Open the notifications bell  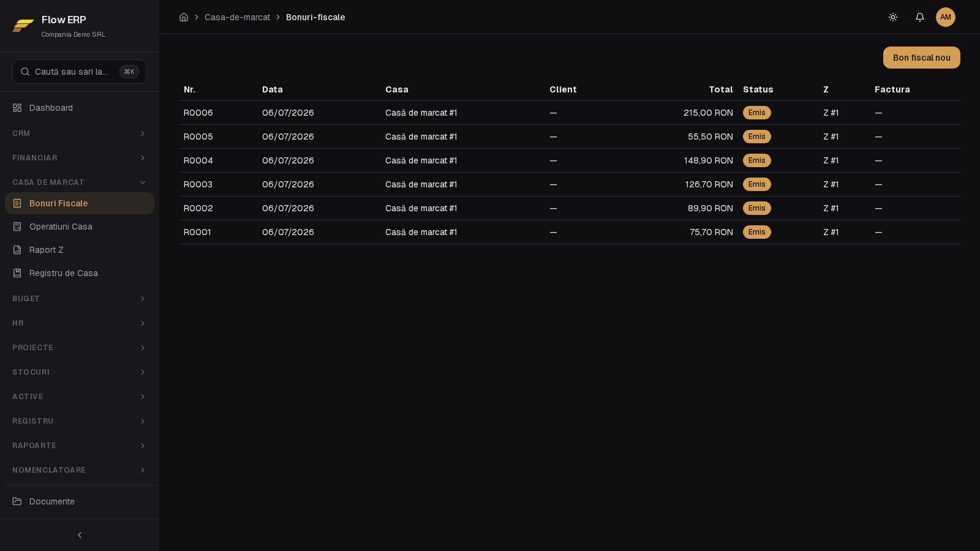920,17
